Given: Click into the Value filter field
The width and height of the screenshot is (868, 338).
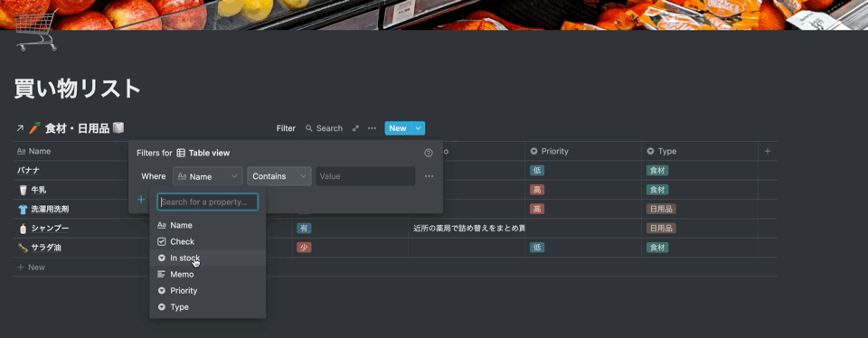Looking at the screenshot, I should coord(365,176).
